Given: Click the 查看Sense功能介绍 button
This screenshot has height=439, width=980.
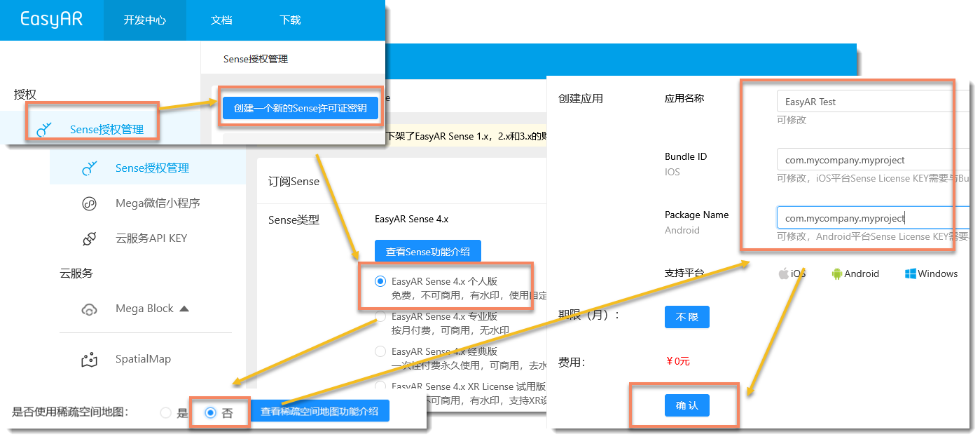Looking at the screenshot, I should click(428, 251).
